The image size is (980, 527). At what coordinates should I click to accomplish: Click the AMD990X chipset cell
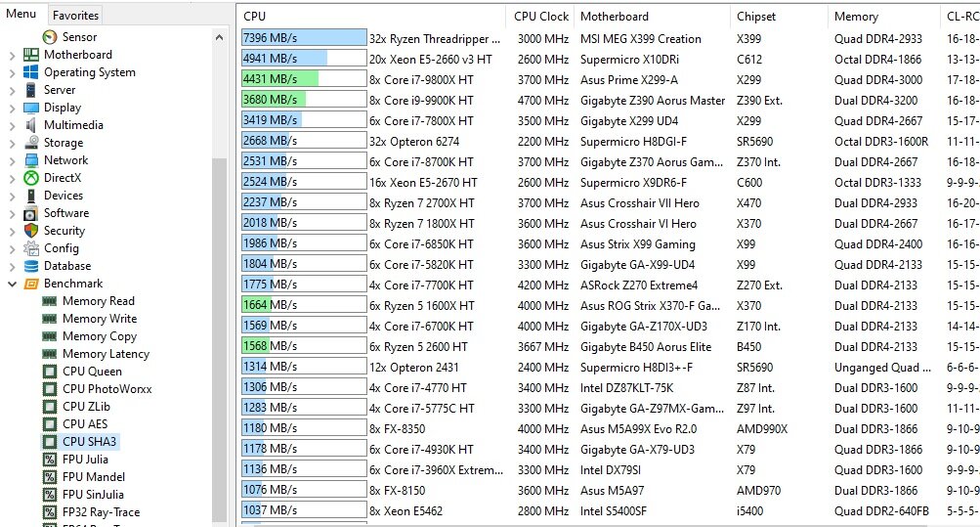(x=762, y=429)
